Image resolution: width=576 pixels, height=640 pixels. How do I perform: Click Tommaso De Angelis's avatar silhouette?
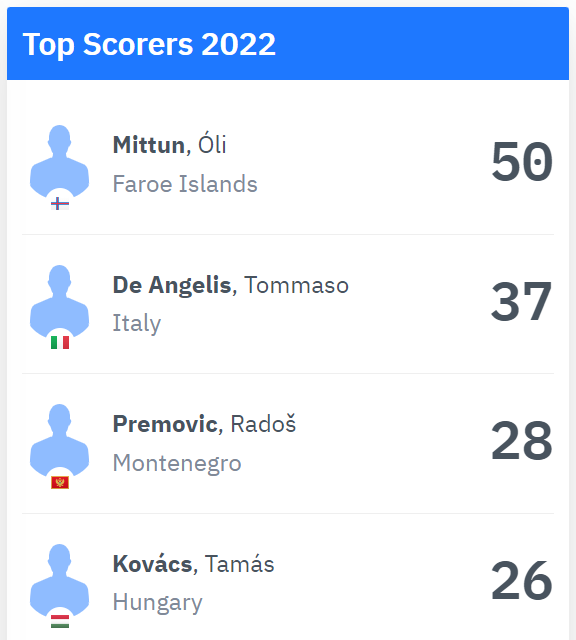(60, 300)
